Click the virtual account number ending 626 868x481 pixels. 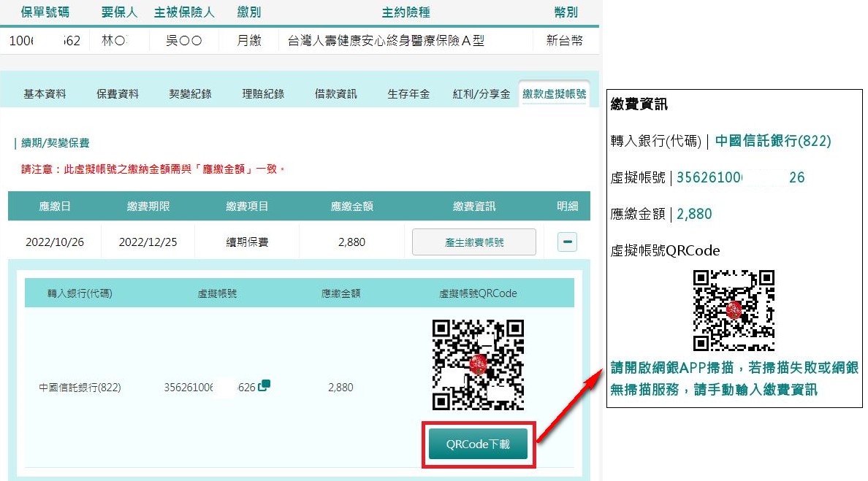209,388
